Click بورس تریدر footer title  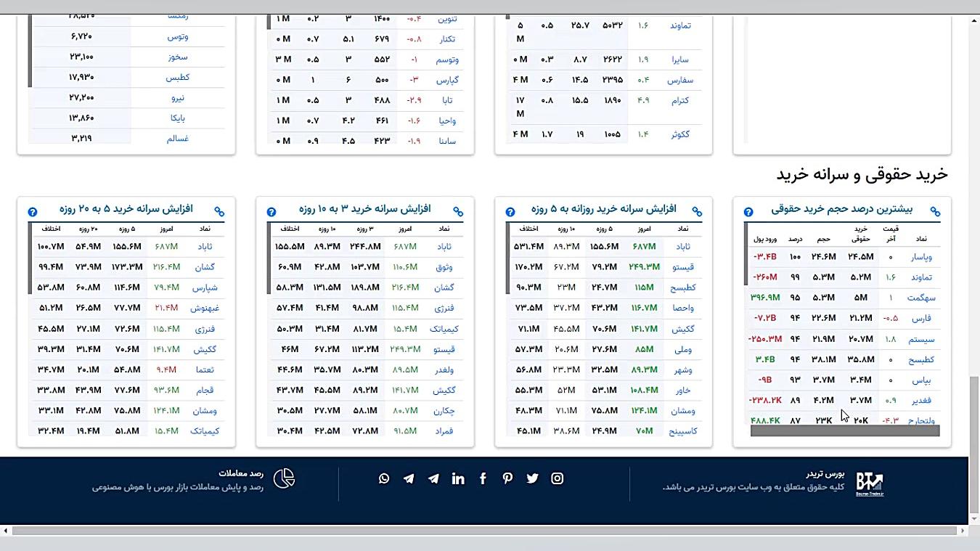pos(825,474)
